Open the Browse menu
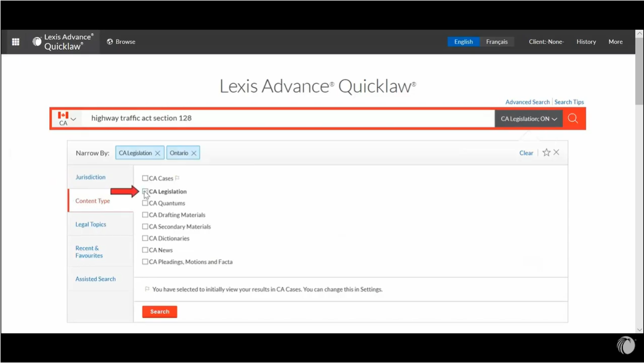 point(121,42)
